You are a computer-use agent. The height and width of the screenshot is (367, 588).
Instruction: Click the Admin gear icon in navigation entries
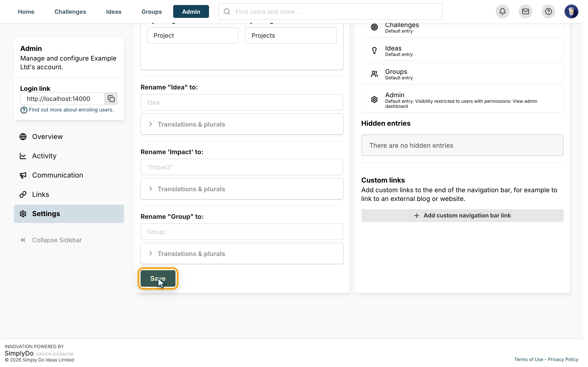click(374, 100)
